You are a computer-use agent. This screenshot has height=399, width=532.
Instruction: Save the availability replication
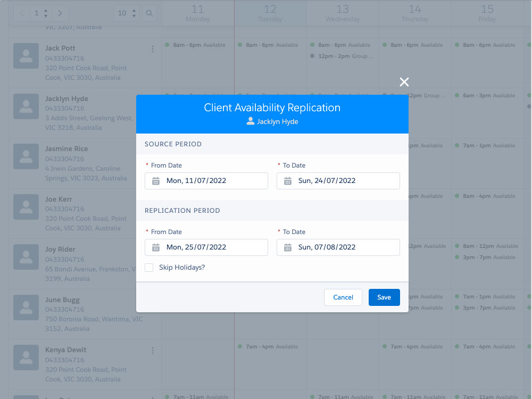coord(384,297)
